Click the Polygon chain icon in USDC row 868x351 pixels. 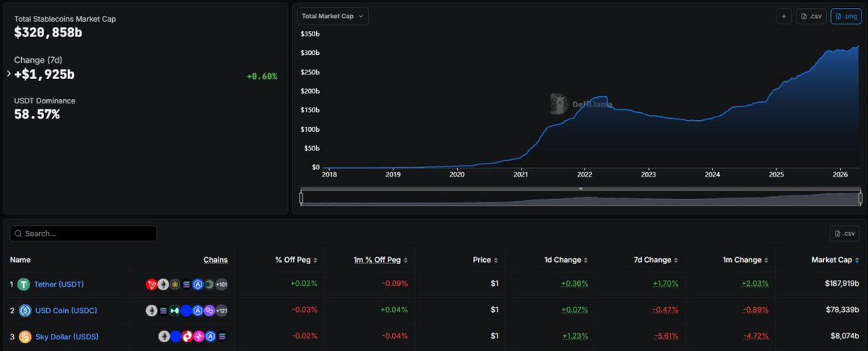click(x=209, y=310)
